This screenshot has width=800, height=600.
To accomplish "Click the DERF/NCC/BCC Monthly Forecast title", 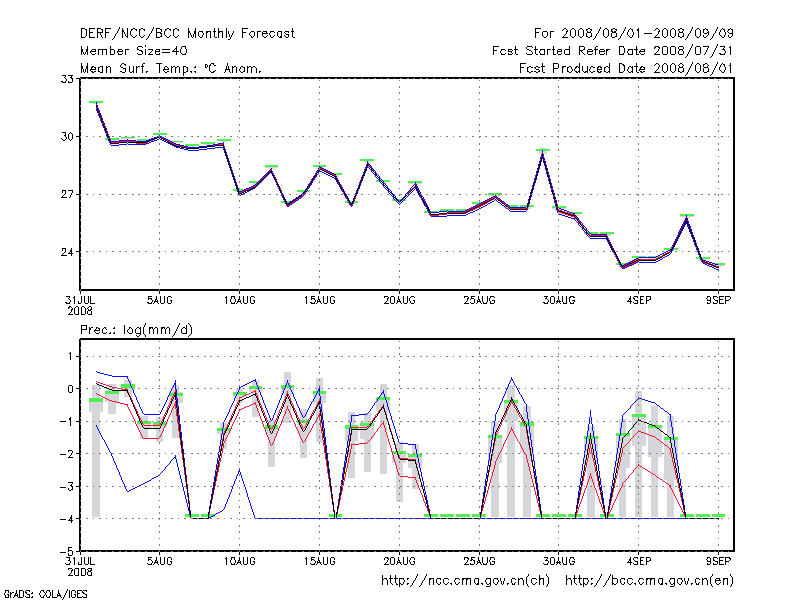I will (187, 33).
